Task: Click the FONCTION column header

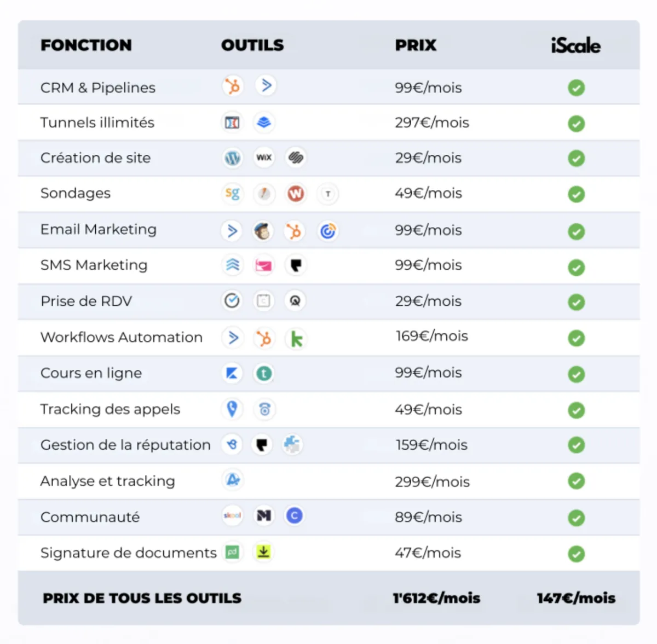Action: pyautogui.click(x=86, y=45)
